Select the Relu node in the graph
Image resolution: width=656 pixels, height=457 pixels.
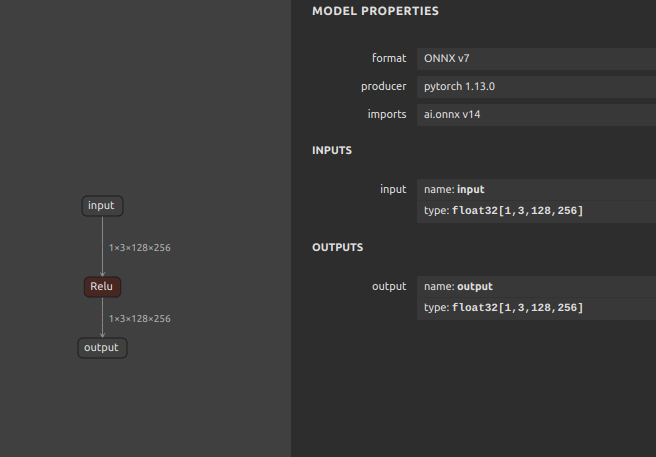(x=102, y=287)
